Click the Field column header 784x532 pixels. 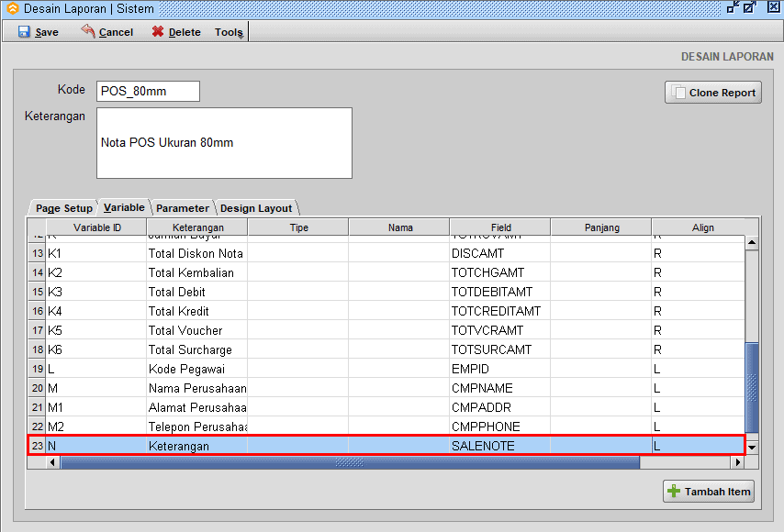[x=500, y=227]
